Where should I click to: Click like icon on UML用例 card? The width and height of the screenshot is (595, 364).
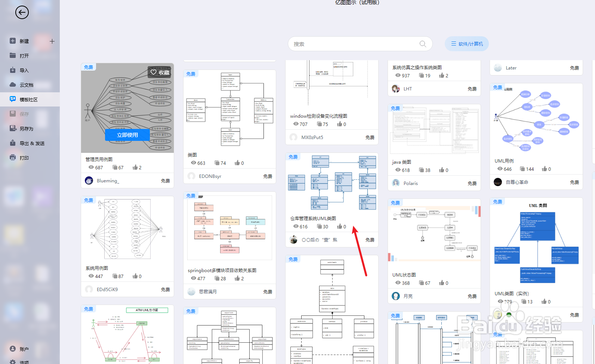544,169
